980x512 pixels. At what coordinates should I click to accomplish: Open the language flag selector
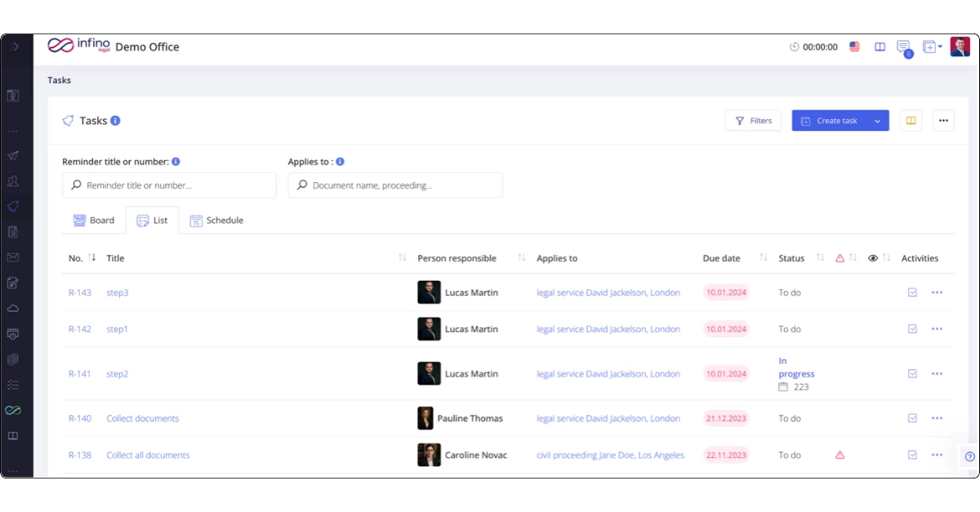click(x=854, y=47)
